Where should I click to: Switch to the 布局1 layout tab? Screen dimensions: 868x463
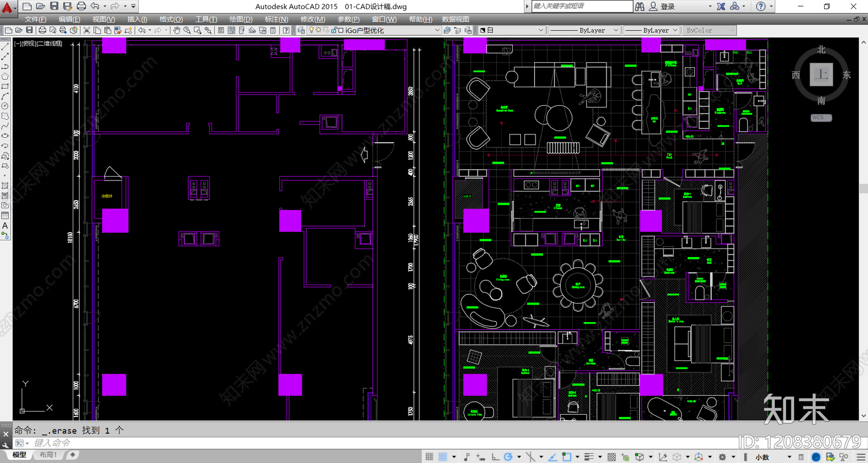point(48,455)
